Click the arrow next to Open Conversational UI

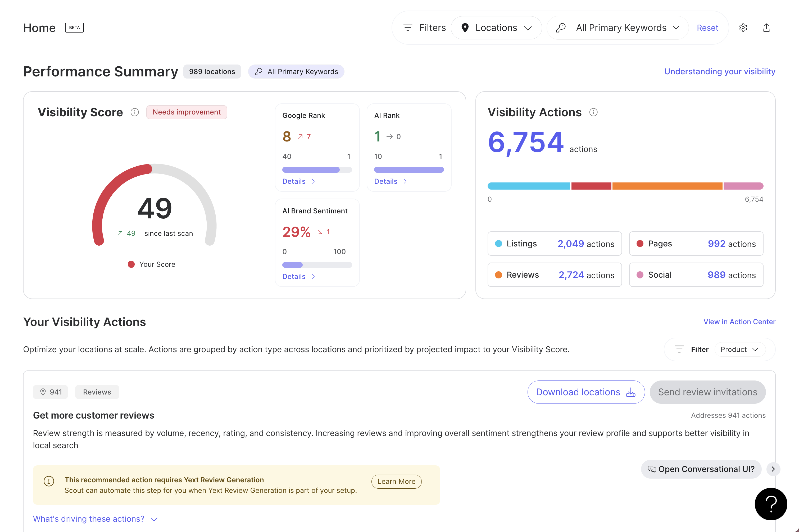coord(773,469)
